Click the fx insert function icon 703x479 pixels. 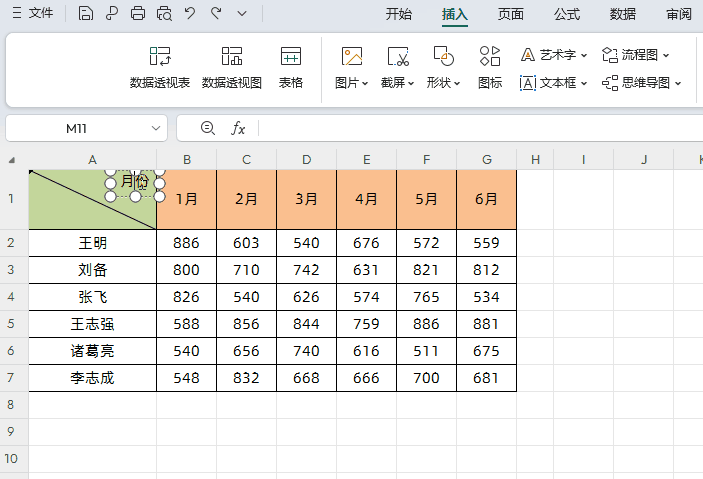coord(238,128)
